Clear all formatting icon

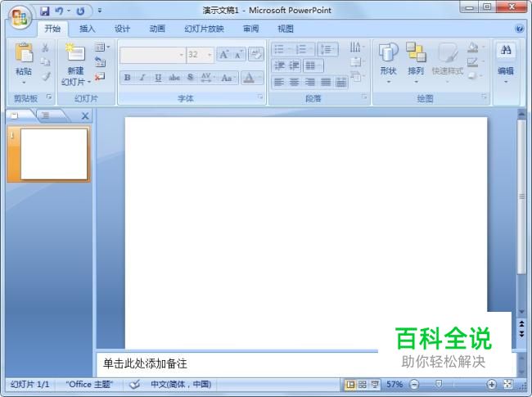[256, 54]
